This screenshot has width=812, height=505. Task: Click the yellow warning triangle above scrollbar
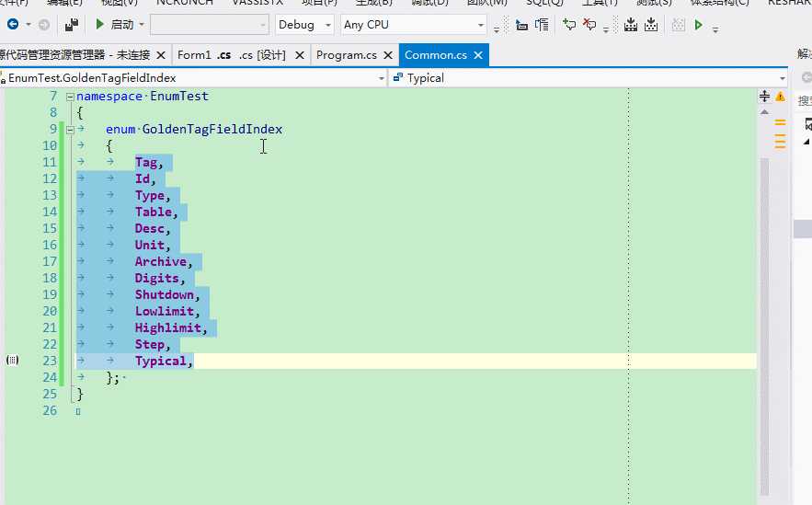(x=780, y=97)
